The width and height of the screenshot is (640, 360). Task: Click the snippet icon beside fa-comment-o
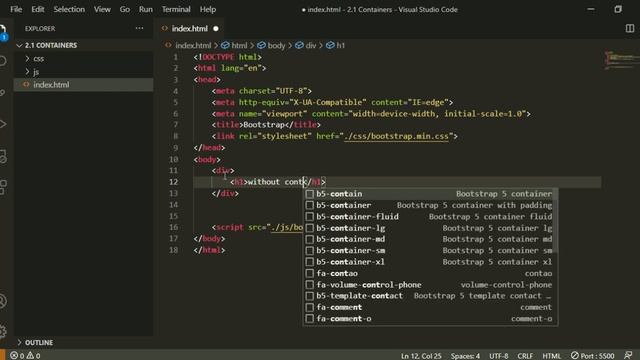[x=310, y=319]
